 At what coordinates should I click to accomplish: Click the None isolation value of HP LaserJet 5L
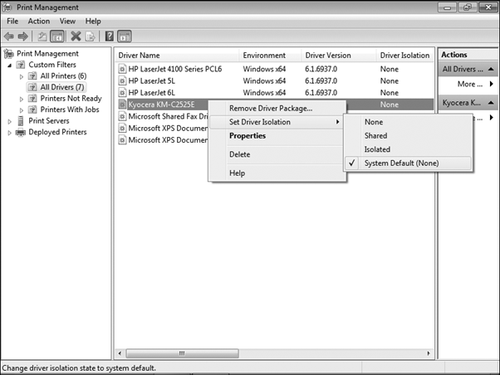pos(389,81)
